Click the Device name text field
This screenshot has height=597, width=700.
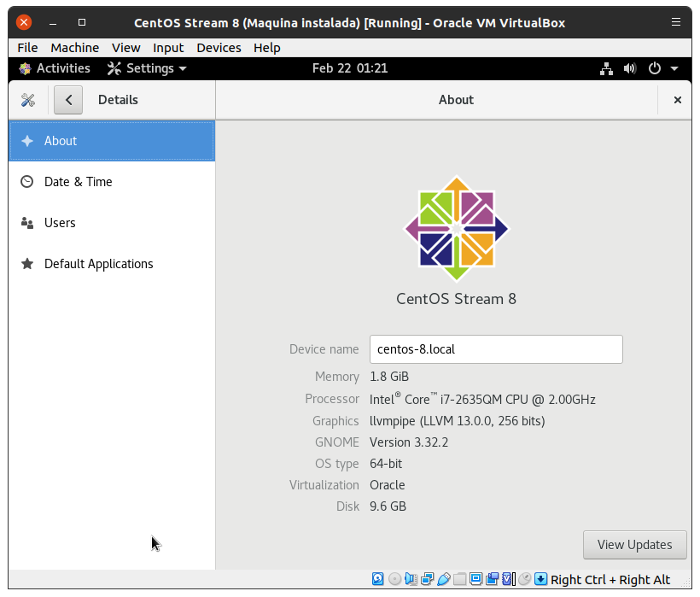(495, 349)
